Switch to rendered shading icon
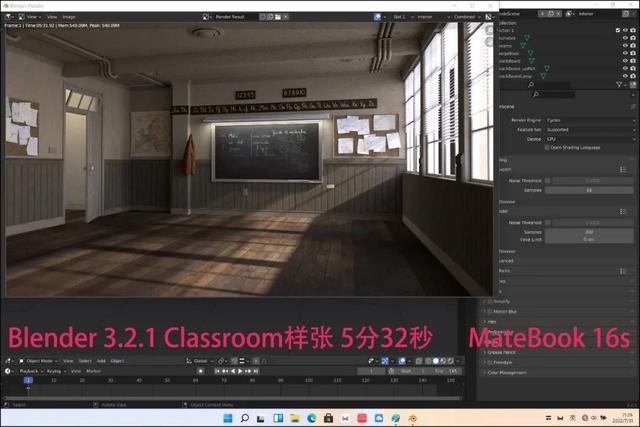This screenshot has width=640, height=427. [451, 361]
